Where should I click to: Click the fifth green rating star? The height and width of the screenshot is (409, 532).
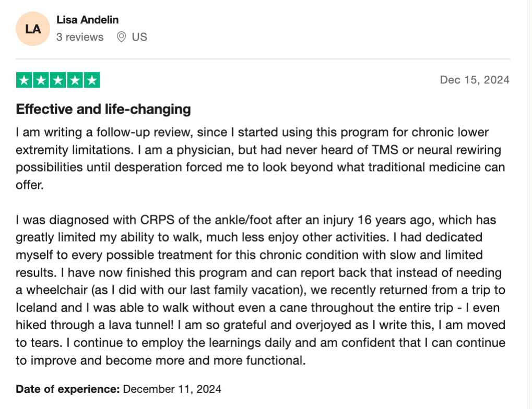tap(91, 80)
